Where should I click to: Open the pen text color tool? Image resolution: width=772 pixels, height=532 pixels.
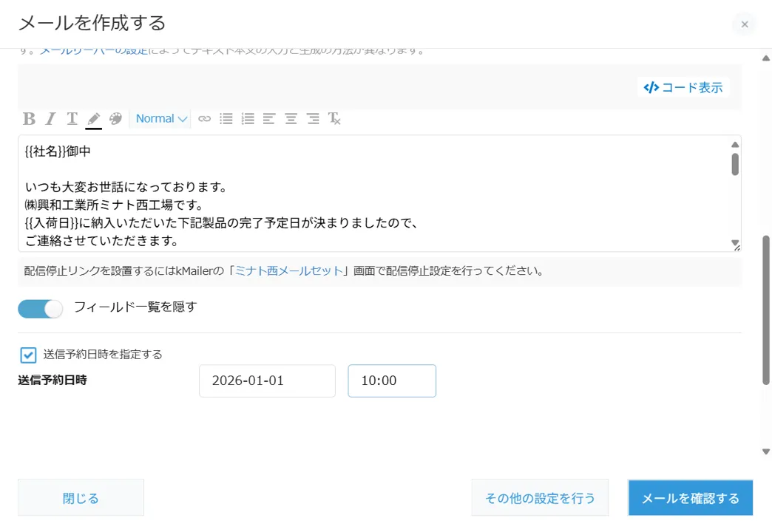click(x=93, y=119)
